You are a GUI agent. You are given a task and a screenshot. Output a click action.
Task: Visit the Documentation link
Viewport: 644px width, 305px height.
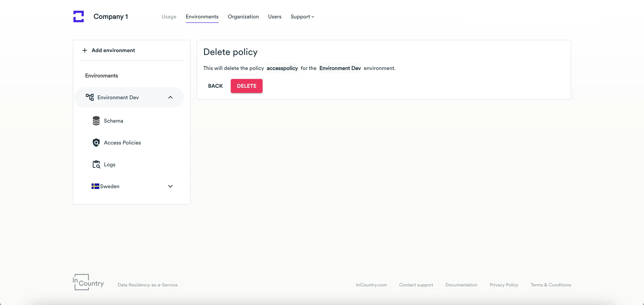[461, 285]
